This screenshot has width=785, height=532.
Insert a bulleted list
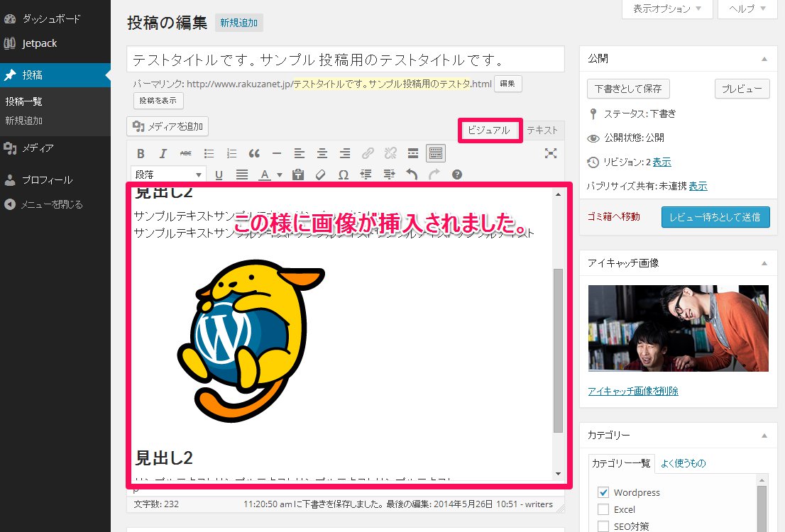pos(209,154)
